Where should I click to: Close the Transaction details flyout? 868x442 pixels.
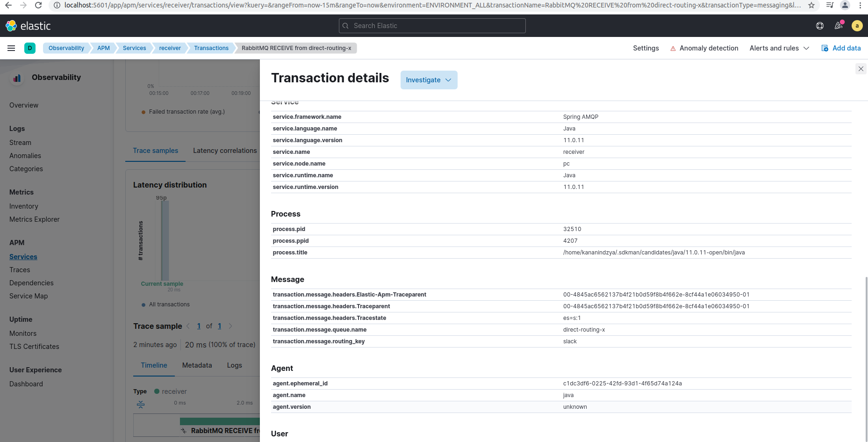(x=861, y=69)
